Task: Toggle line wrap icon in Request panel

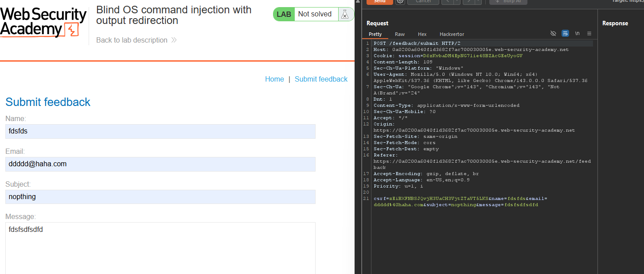Action: click(565, 34)
